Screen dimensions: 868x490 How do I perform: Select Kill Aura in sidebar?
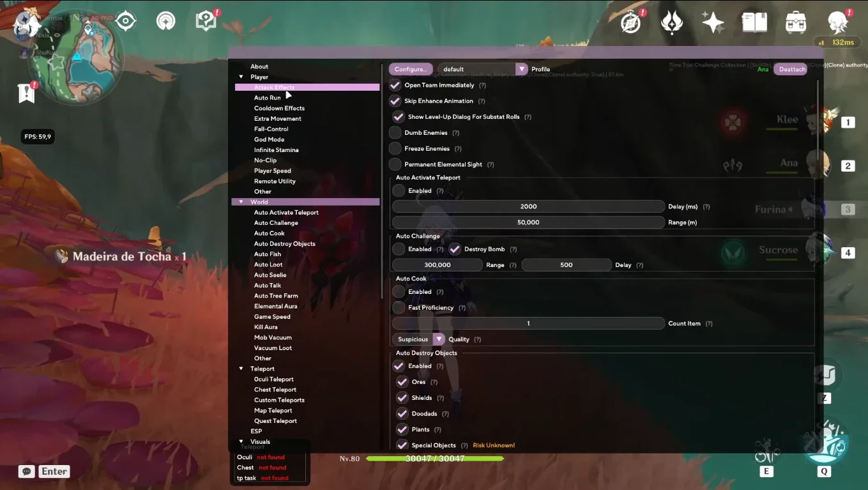[266, 327]
